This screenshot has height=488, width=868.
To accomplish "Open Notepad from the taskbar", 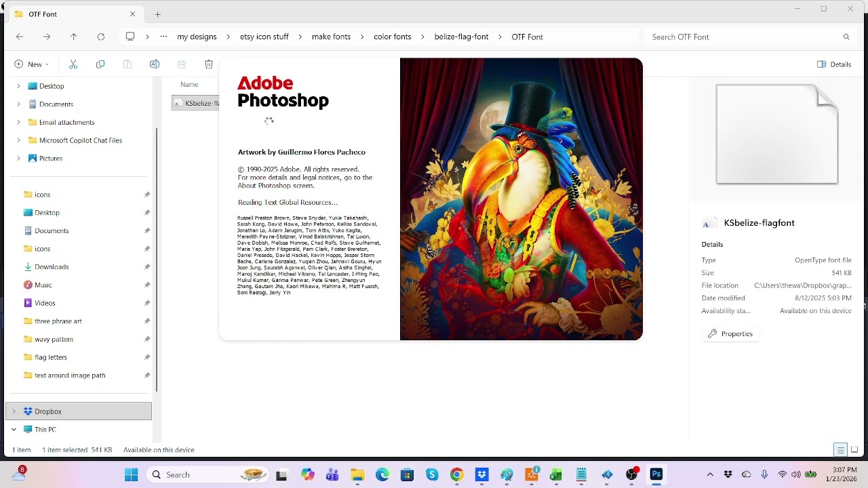I will 581,474.
